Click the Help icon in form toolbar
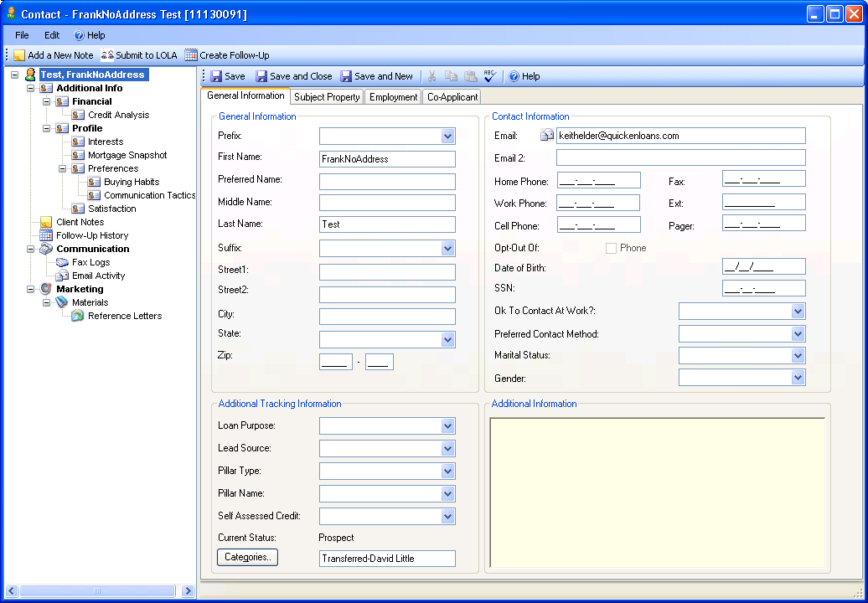The width and height of the screenshot is (868, 603). (x=514, y=76)
